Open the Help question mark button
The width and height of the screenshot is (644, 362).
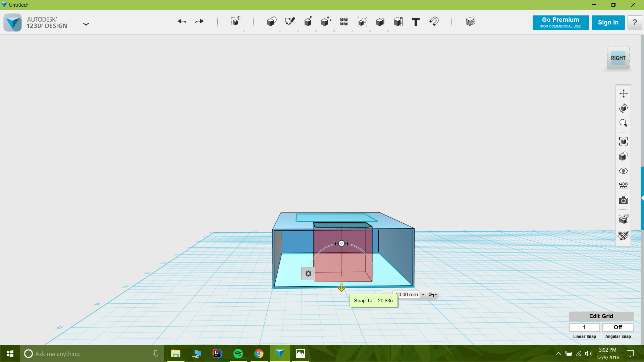coord(635,22)
